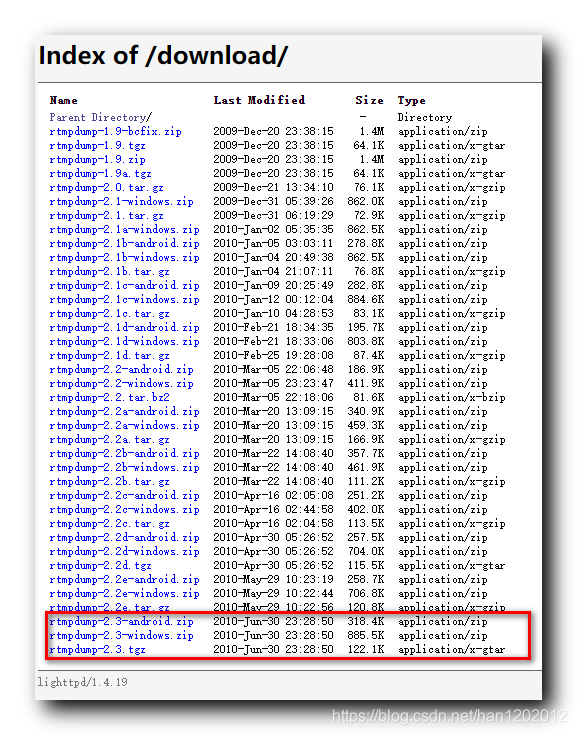Select rtmpdump-2.2b.tar.gz link
Screen dimensions: 577x735
[109, 481]
